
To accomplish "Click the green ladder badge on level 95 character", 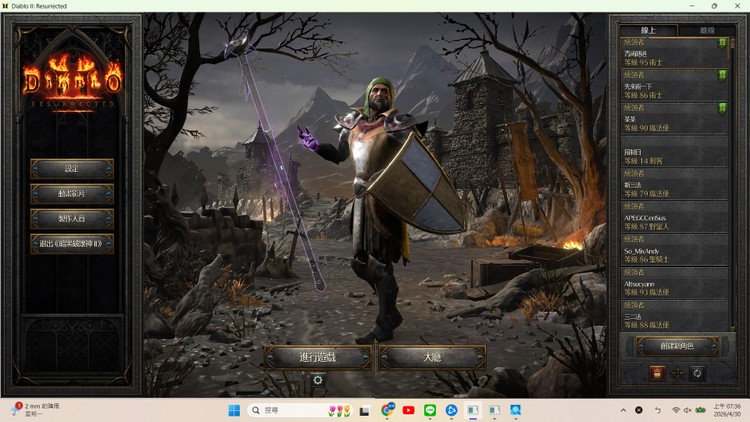I will [722, 43].
